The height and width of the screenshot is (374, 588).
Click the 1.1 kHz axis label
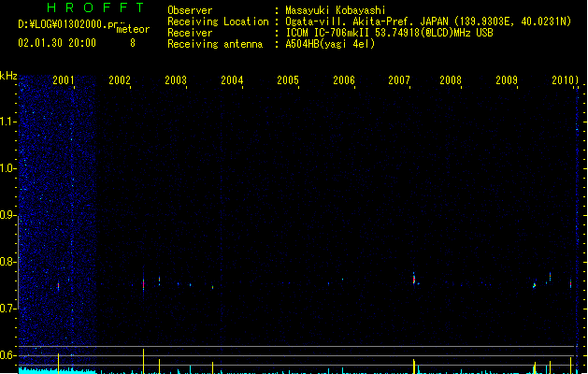click(7, 122)
